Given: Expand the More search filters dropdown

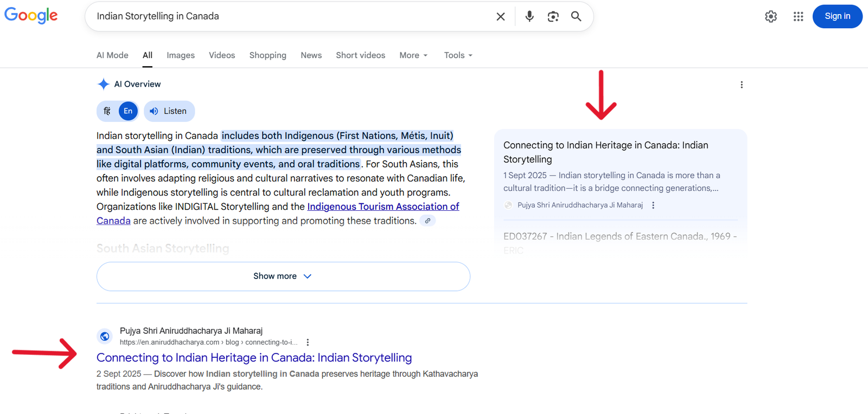Looking at the screenshot, I should click(413, 55).
